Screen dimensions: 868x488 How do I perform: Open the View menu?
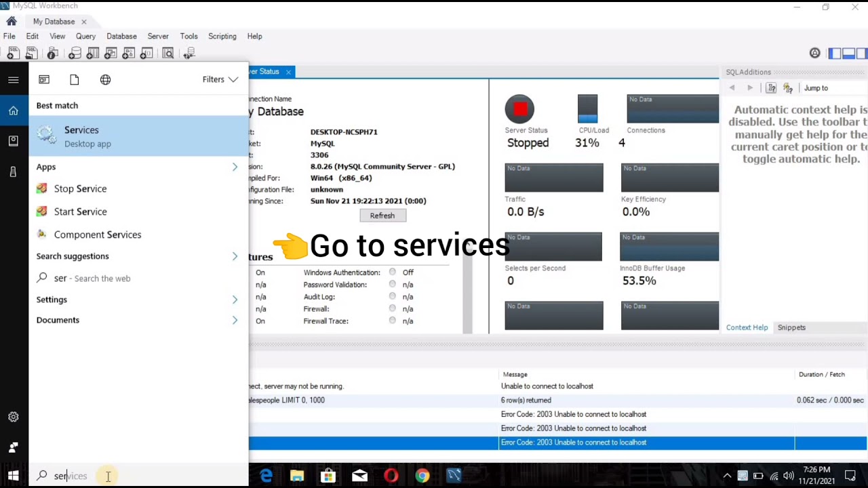tap(58, 36)
